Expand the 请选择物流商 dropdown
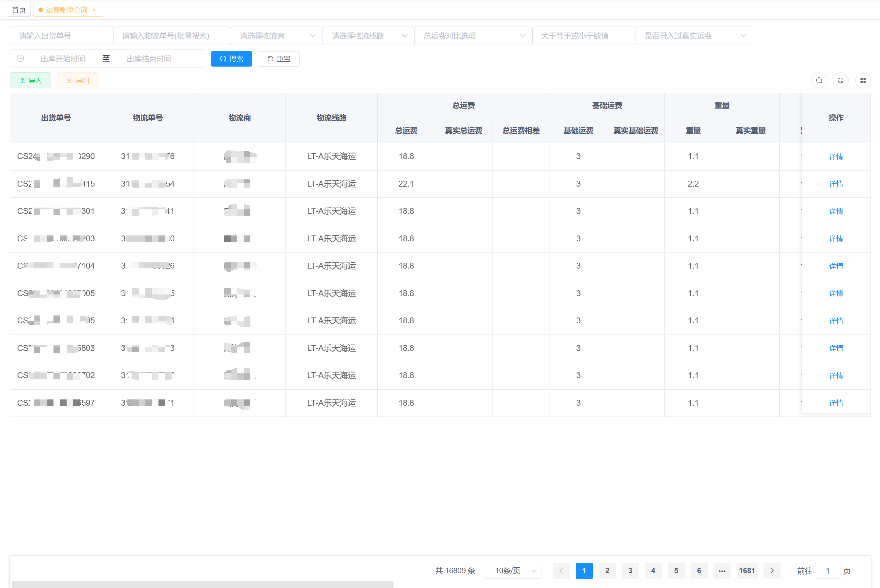 [277, 36]
